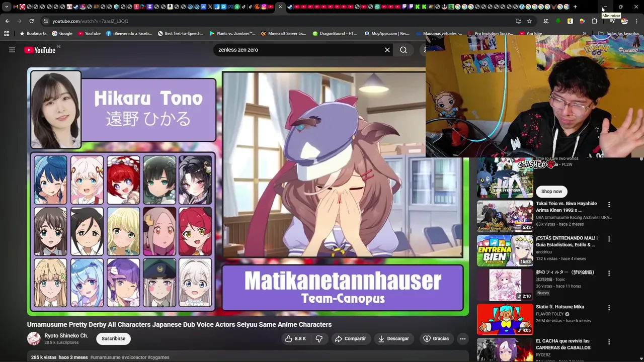Open the media controls music-note icon
This screenshot has width=644, height=362.
[612, 21]
